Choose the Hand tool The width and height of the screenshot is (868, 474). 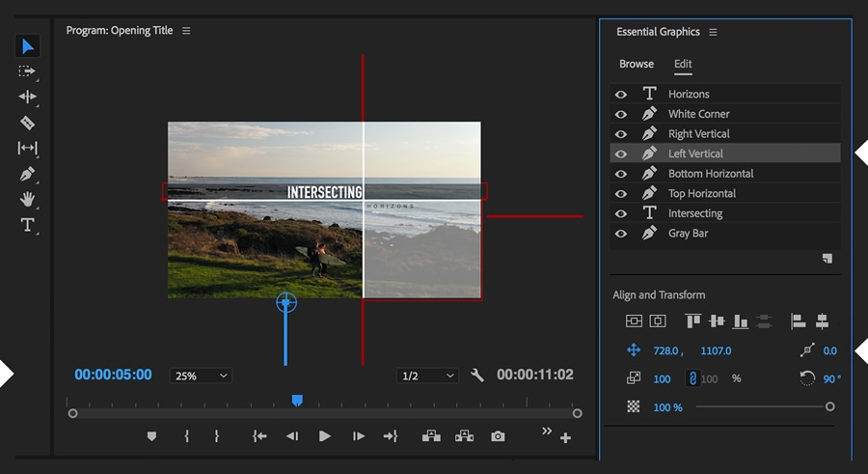tap(28, 200)
